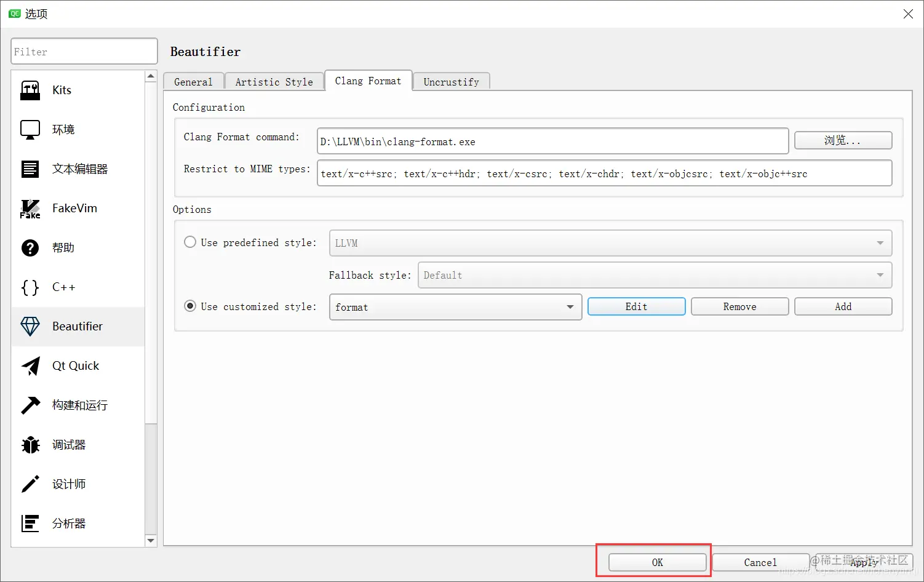924x582 pixels.
Task: Click the 帮助 question mark icon
Action: pyautogui.click(x=30, y=248)
